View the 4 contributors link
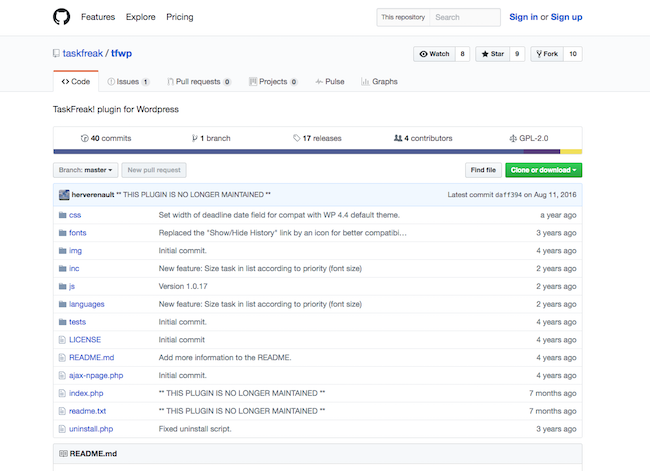The width and height of the screenshot is (650, 471). point(423,138)
